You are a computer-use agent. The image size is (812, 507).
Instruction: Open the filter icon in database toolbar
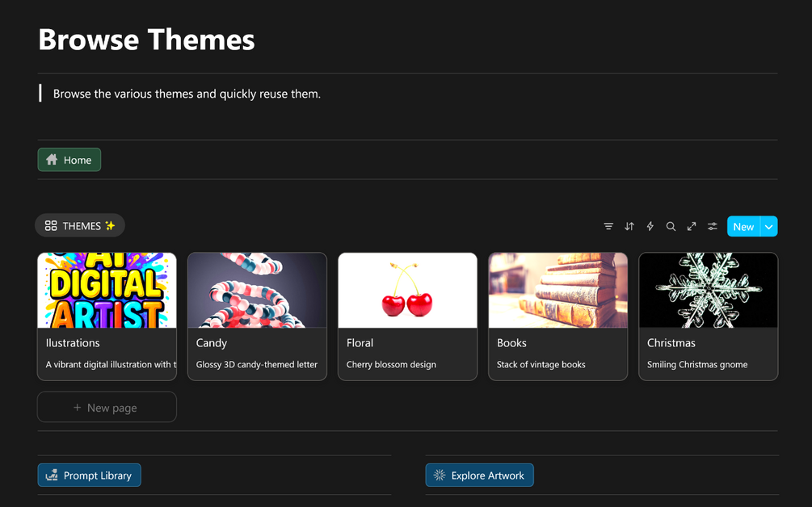click(608, 227)
